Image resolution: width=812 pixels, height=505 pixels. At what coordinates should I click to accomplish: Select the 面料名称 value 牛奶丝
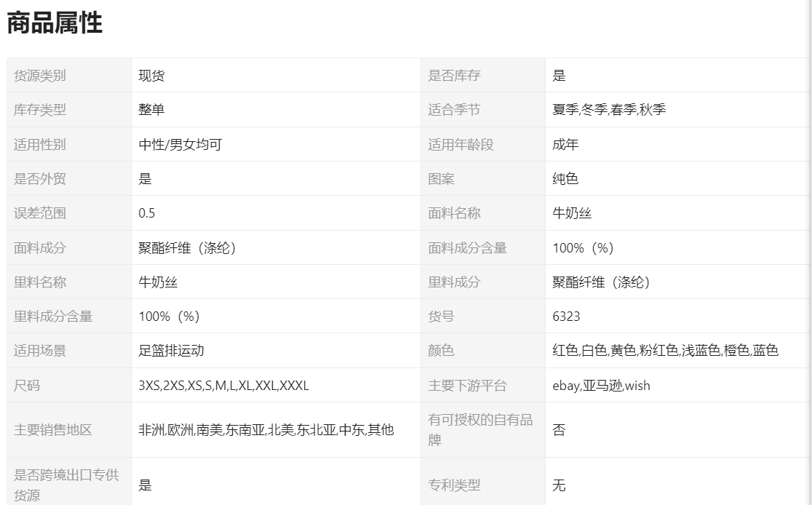tap(573, 213)
